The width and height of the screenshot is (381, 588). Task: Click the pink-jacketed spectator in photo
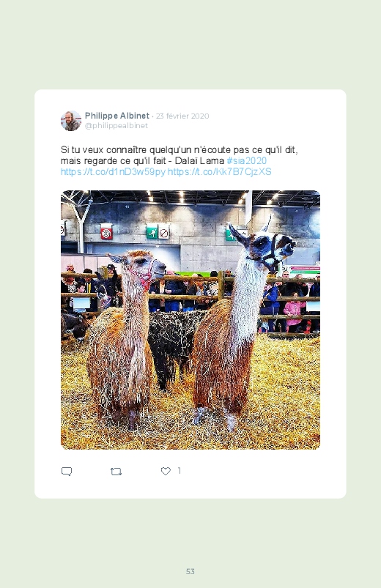[293, 312]
